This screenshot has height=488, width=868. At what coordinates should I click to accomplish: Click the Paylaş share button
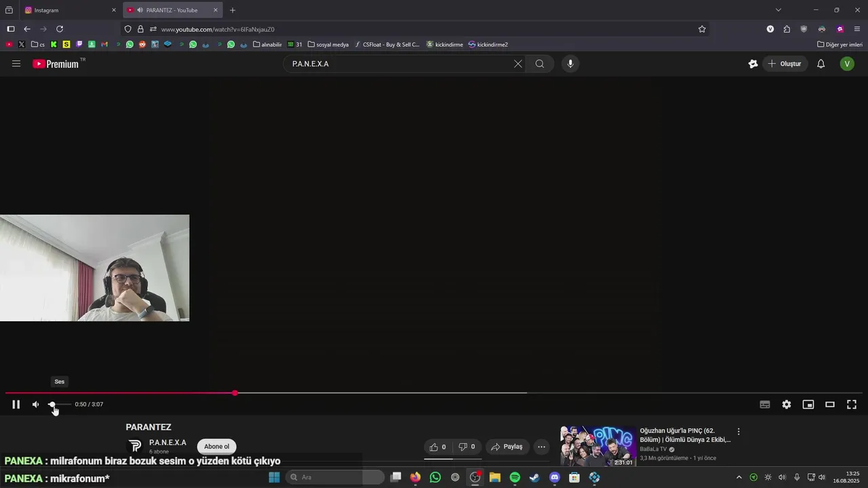pyautogui.click(x=507, y=447)
